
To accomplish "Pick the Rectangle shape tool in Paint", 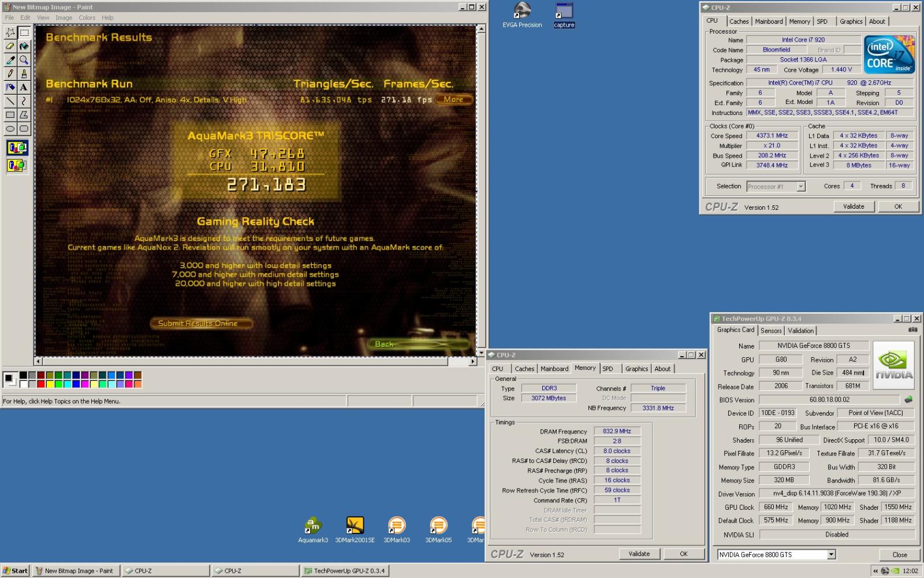I will point(10,115).
